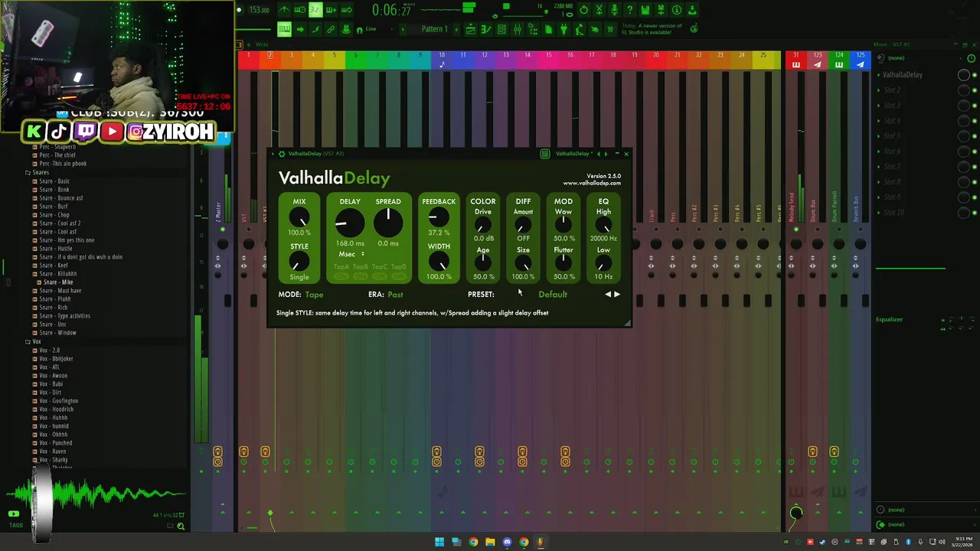Click the multilink chain icon
The height and width of the screenshot is (551, 980).
331,29
